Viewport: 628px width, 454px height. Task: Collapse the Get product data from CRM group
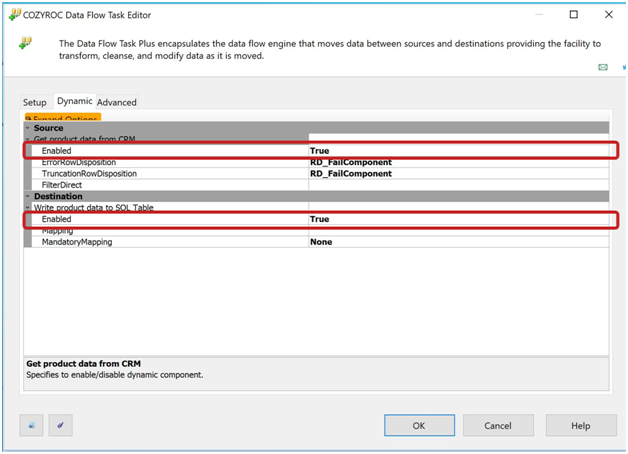tap(28, 139)
